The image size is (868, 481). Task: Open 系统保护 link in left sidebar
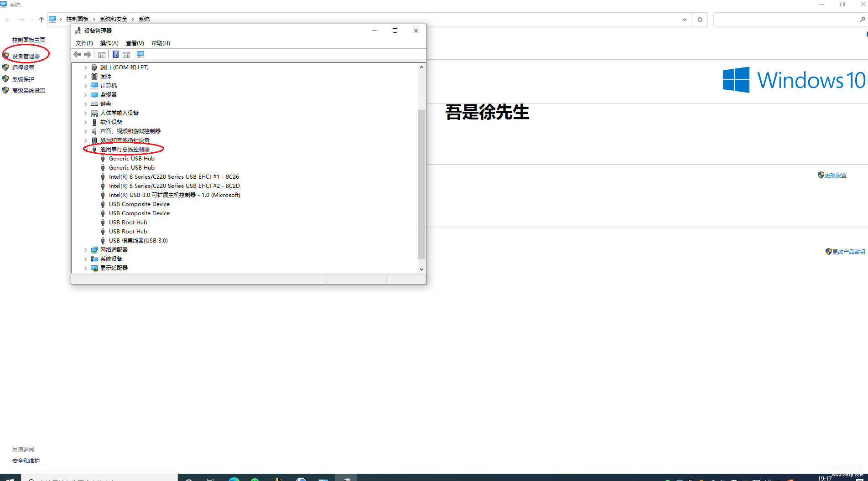pos(23,79)
